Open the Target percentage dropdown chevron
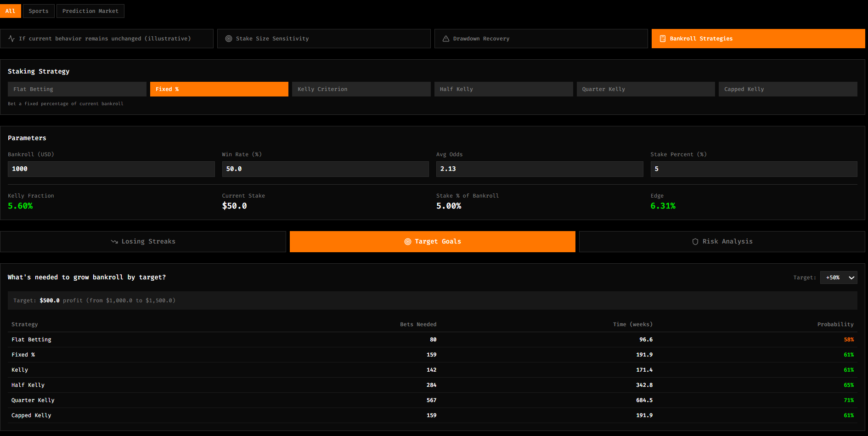 pos(851,277)
